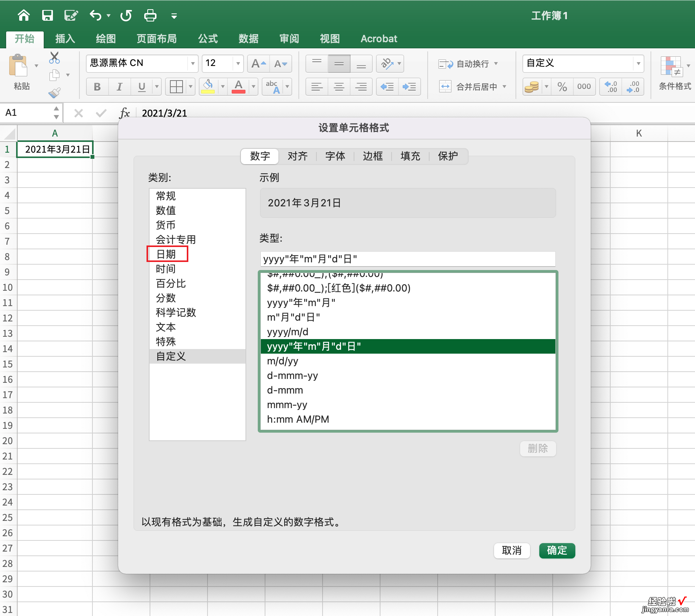Switch to the 字体 tab in dialog
695x616 pixels.
(x=335, y=156)
